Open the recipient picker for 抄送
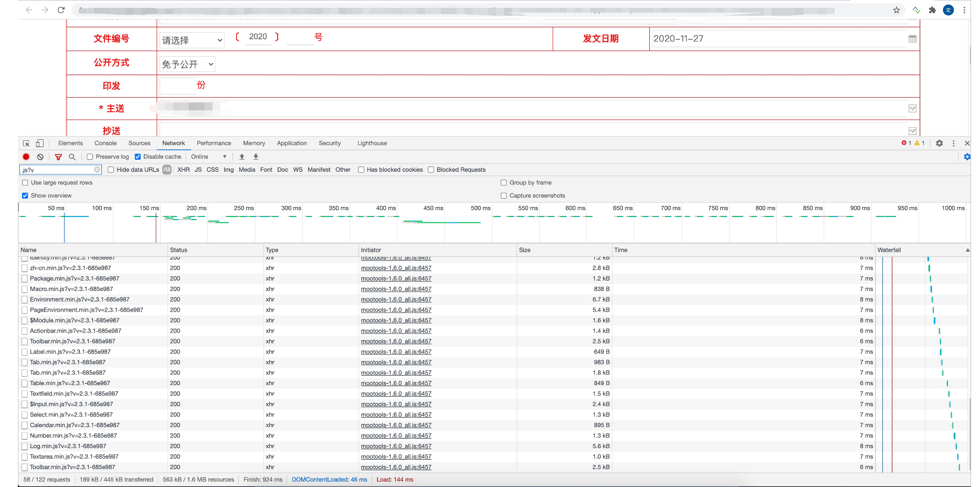Viewport: 980px width, 487px height. (912, 131)
